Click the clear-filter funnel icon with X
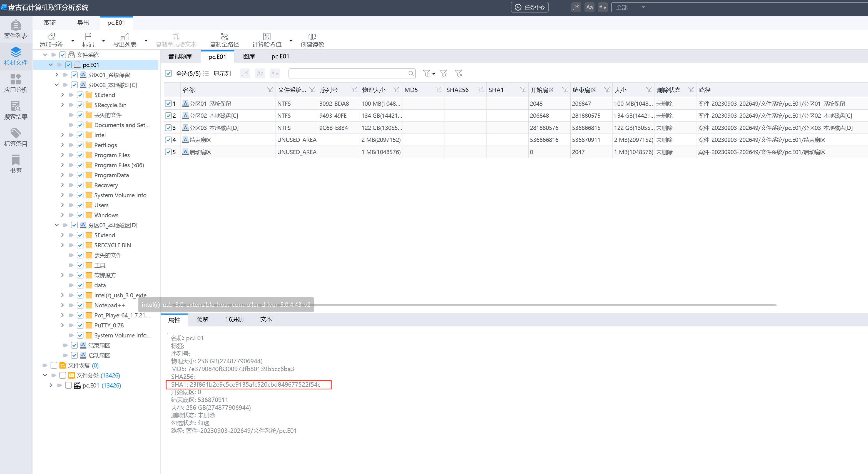The image size is (868, 474). click(x=458, y=73)
